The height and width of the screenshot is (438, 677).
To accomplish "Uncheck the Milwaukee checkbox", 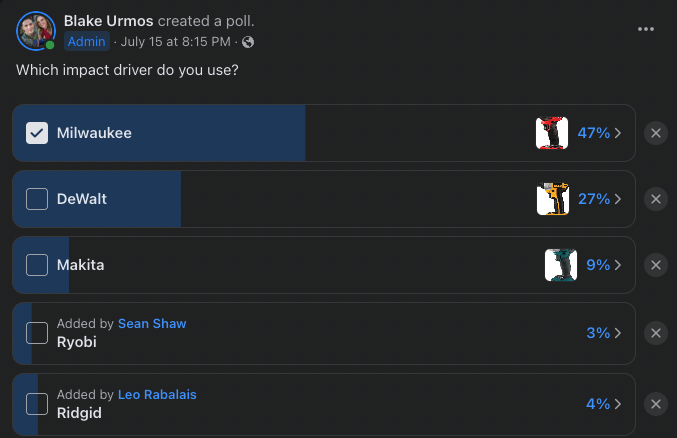I will point(37,133).
